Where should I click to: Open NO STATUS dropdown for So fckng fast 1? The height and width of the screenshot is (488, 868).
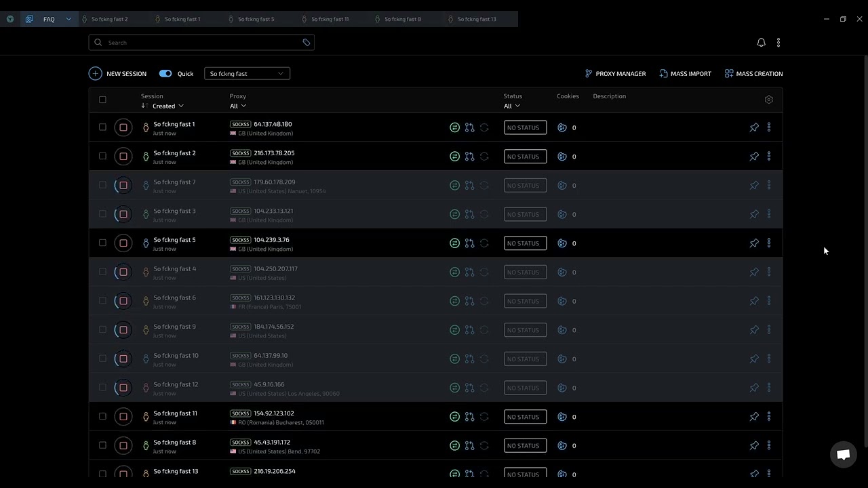click(x=525, y=127)
